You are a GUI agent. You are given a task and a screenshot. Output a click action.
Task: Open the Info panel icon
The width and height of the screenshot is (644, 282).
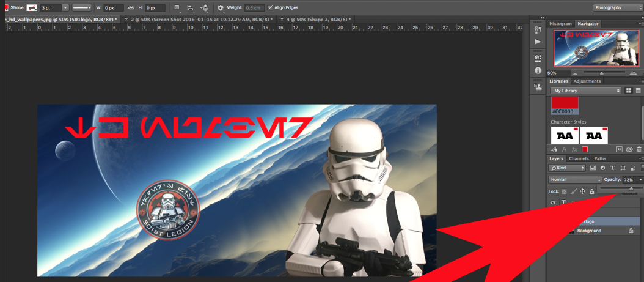(x=538, y=70)
